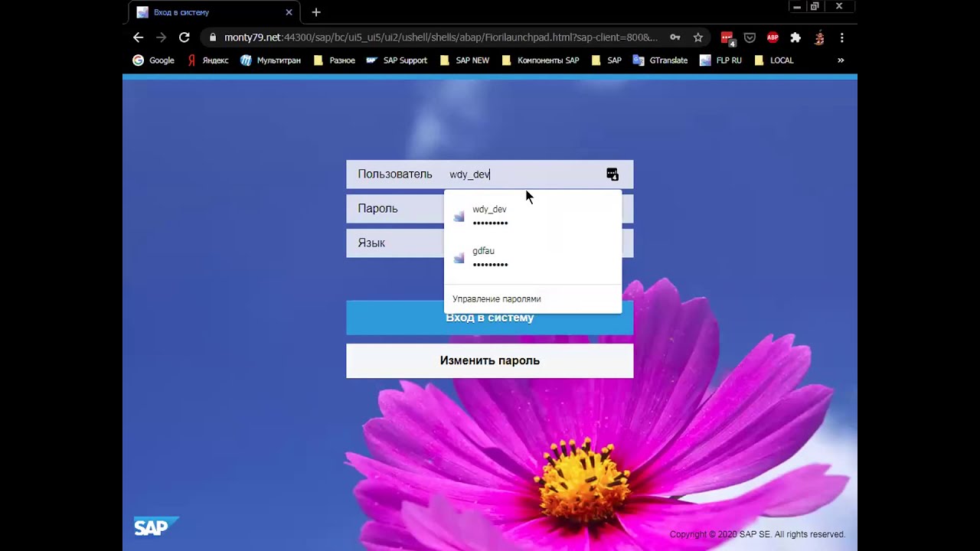Open the GTranslate bookmark
The width and height of the screenshot is (980, 551).
tap(660, 60)
